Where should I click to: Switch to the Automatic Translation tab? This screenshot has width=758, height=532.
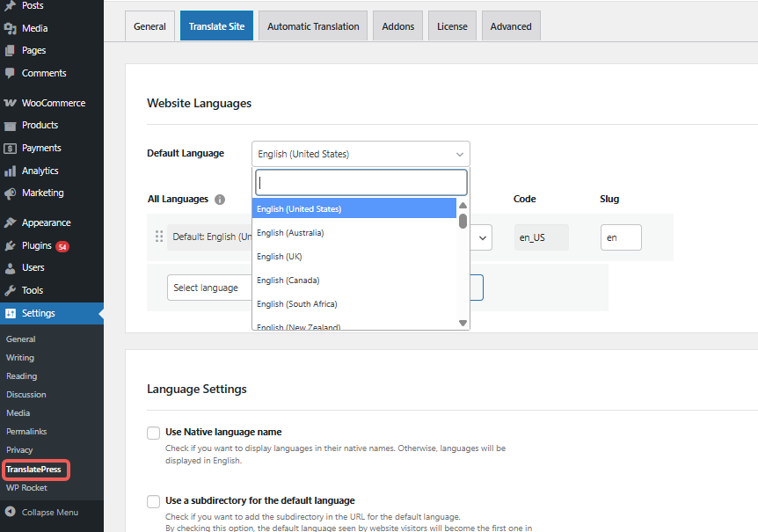pos(313,26)
